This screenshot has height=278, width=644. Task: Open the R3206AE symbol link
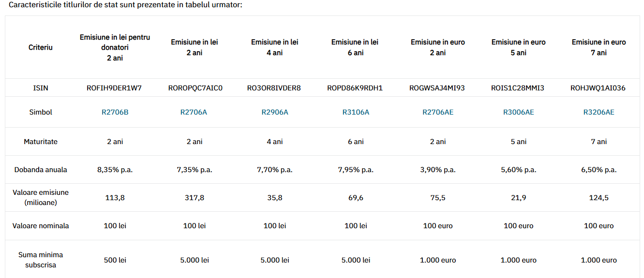599,112
